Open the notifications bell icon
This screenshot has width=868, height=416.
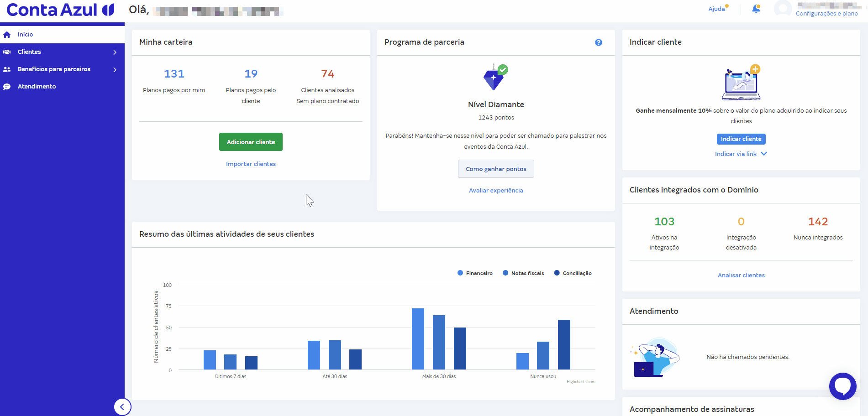tap(756, 9)
